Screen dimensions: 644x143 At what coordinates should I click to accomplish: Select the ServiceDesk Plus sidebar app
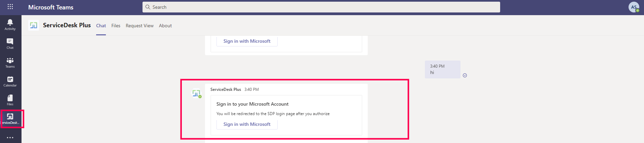[10, 118]
